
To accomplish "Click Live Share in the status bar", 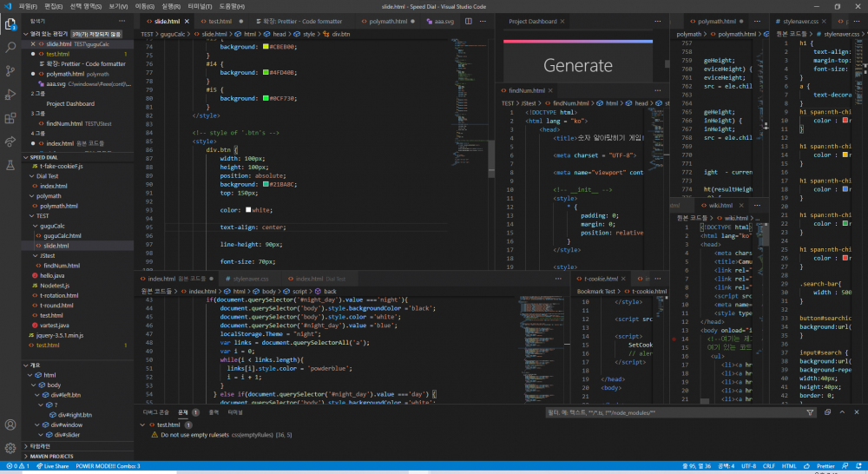I will (53, 466).
